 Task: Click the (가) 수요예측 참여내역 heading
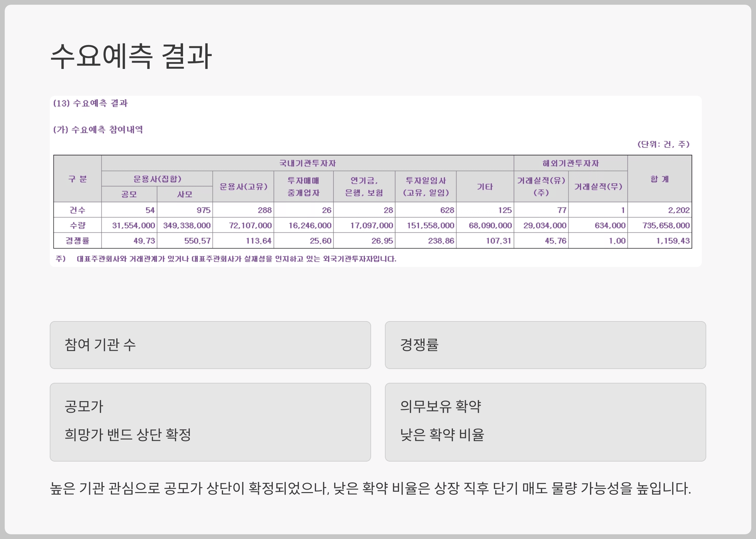click(x=98, y=129)
